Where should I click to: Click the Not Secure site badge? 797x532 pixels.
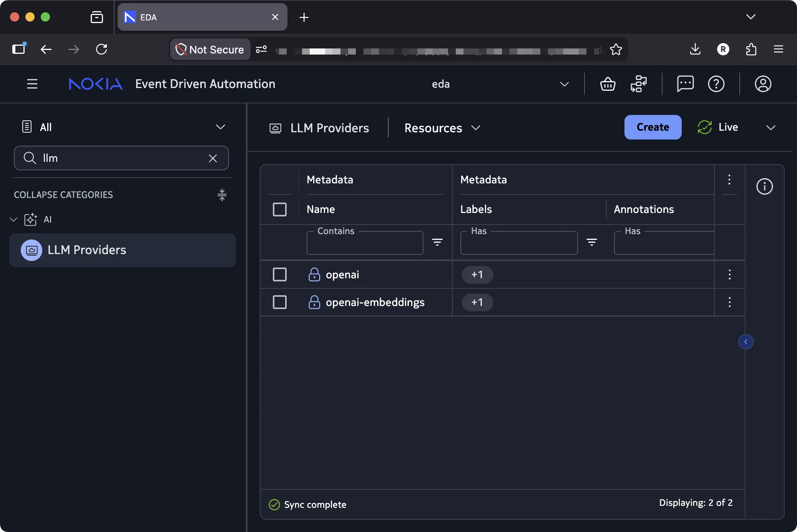(210, 49)
